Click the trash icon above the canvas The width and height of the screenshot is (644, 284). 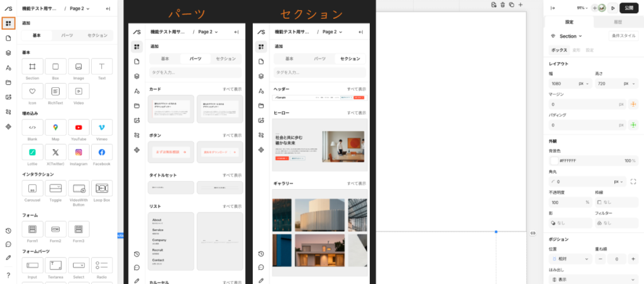coord(502,5)
